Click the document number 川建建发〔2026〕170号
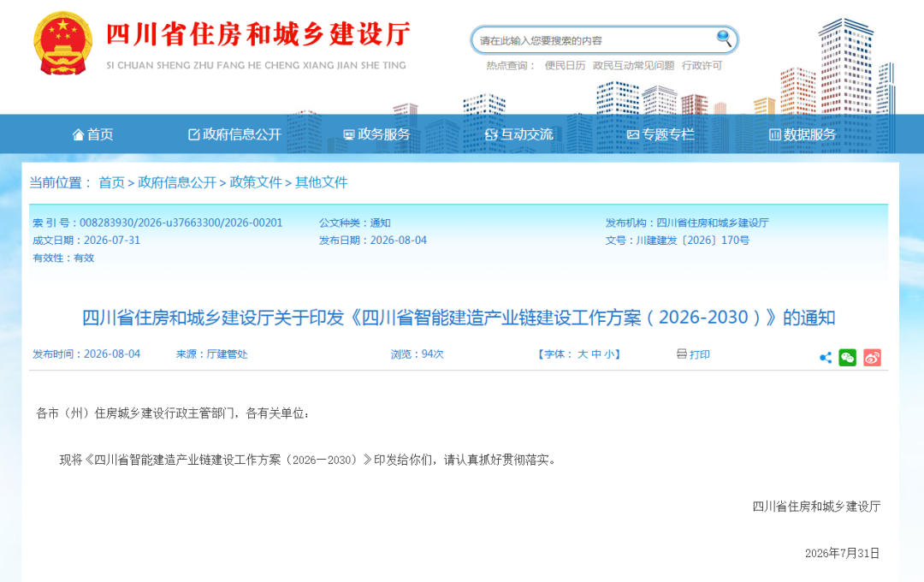The image size is (924, 582). [x=692, y=241]
